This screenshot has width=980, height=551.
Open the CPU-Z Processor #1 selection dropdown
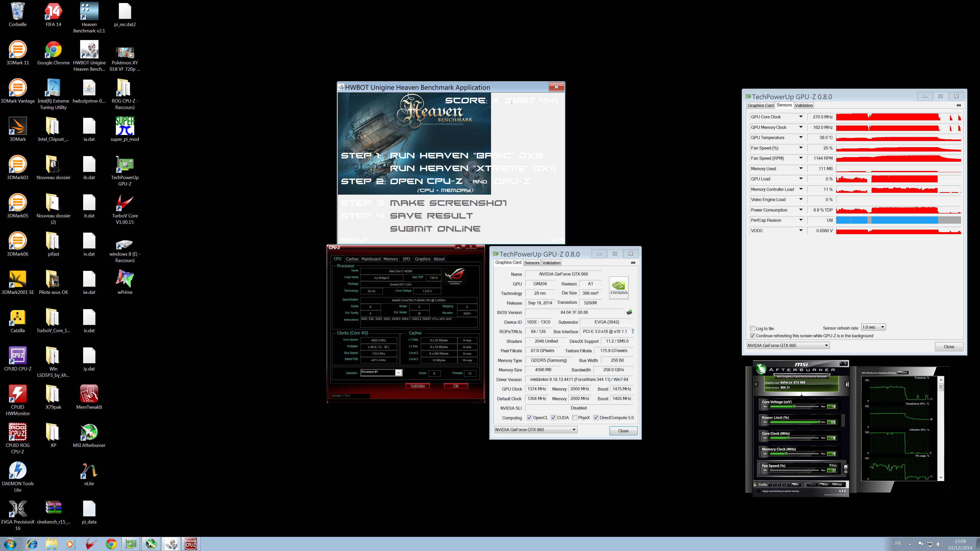(381, 373)
